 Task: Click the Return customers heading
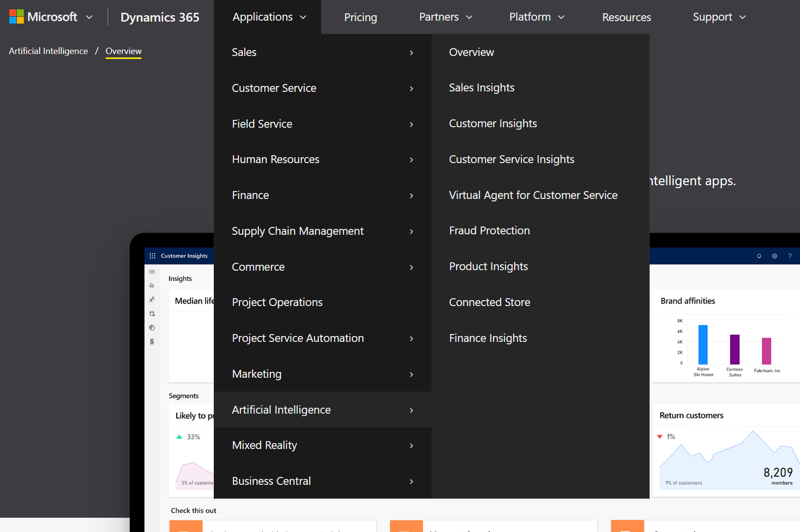point(691,416)
